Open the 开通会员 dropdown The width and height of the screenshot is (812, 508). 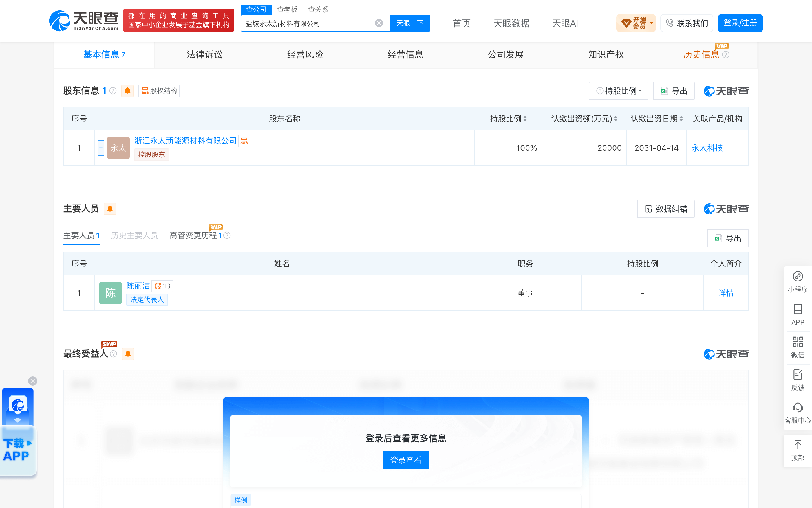tap(636, 23)
